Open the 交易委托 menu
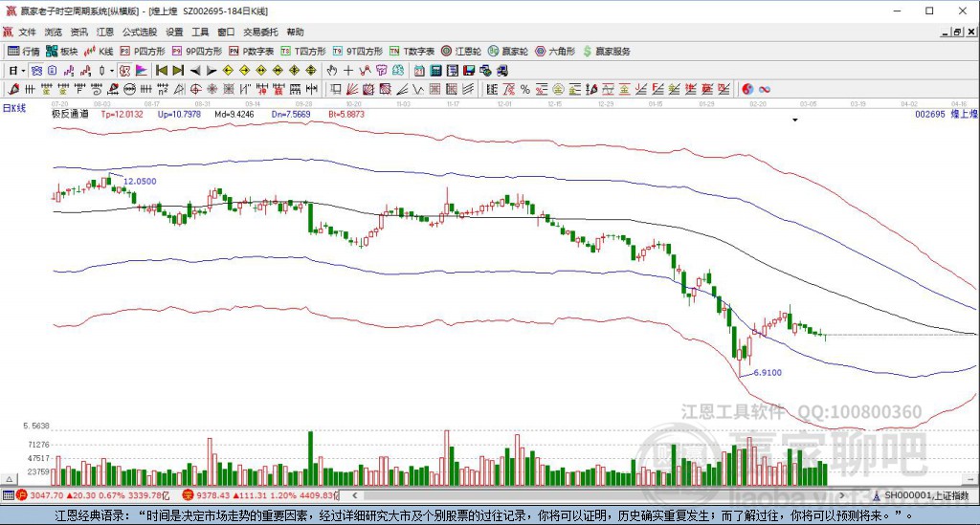The image size is (980, 525). pos(260,32)
